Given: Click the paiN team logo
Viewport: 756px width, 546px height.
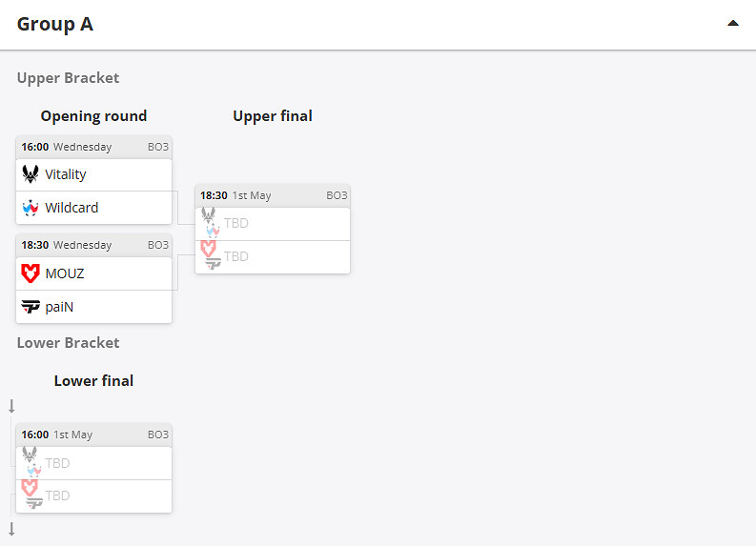Looking at the screenshot, I should pyautogui.click(x=31, y=307).
